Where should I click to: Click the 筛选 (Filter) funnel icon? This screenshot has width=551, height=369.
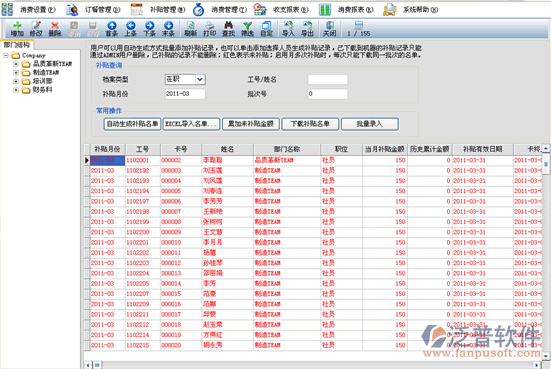(x=247, y=29)
